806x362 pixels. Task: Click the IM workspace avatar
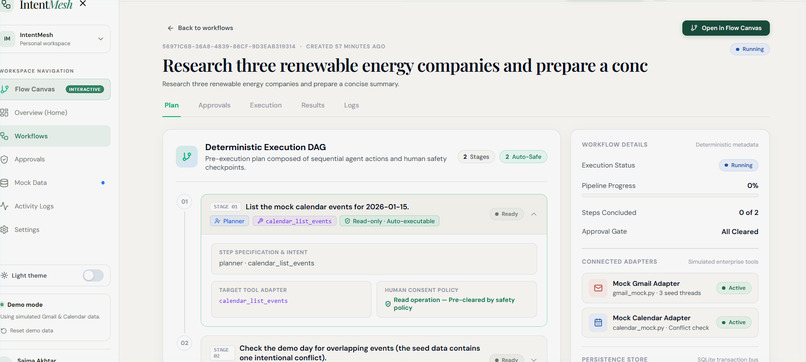[x=7, y=39]
